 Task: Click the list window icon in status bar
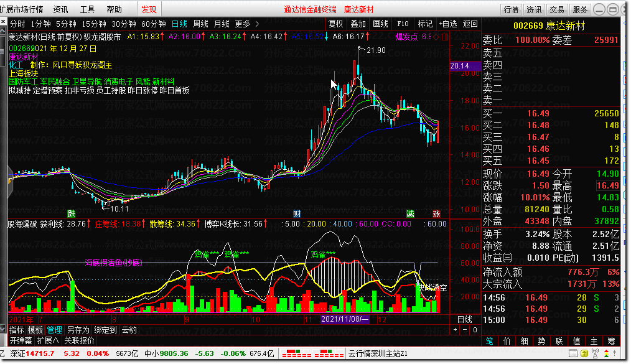573,353
